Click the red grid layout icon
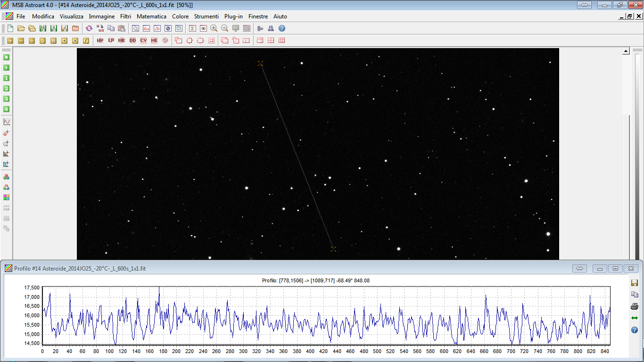644x362 pixels. 282,41
